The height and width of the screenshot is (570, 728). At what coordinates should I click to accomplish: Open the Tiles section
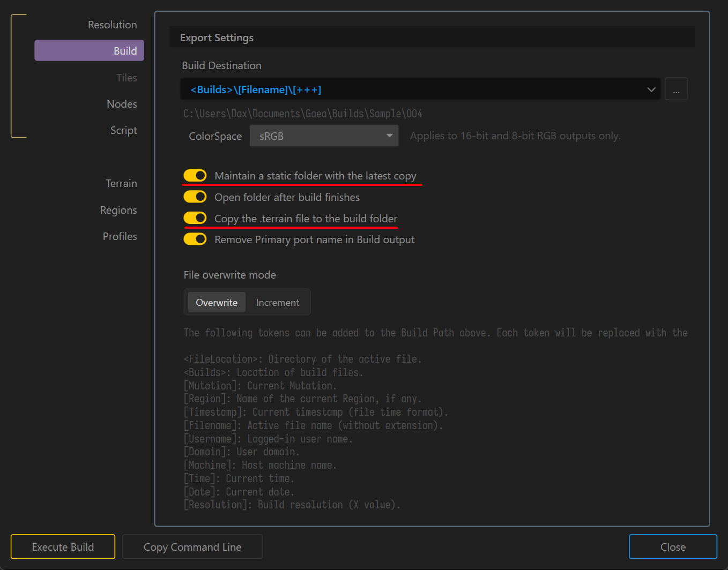click(x=127, y=77)
